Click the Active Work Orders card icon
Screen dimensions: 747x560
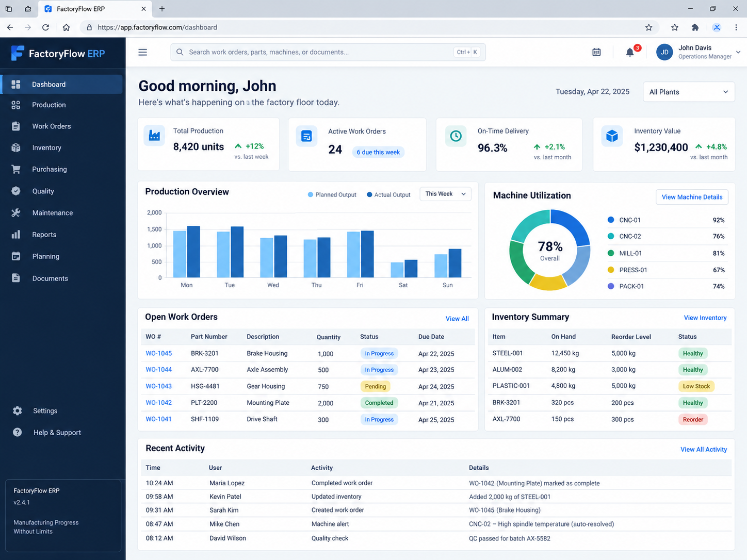[306, 136]
